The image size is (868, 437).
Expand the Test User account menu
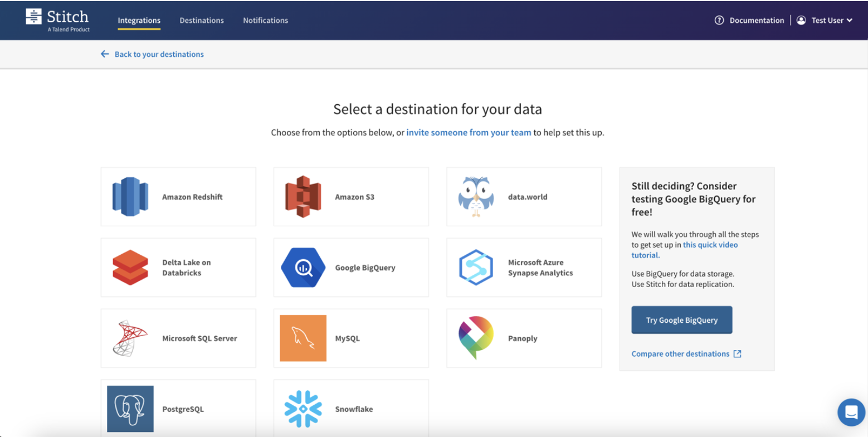coord(825,21)
